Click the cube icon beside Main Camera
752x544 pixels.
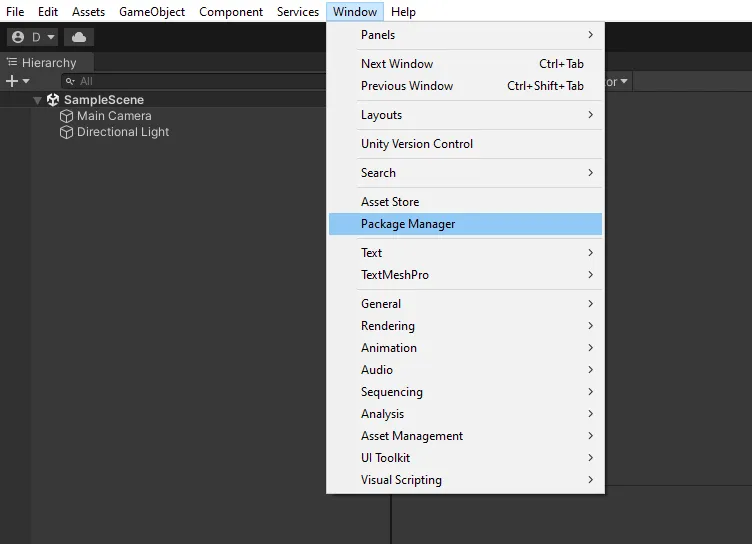tap(66, 116)
